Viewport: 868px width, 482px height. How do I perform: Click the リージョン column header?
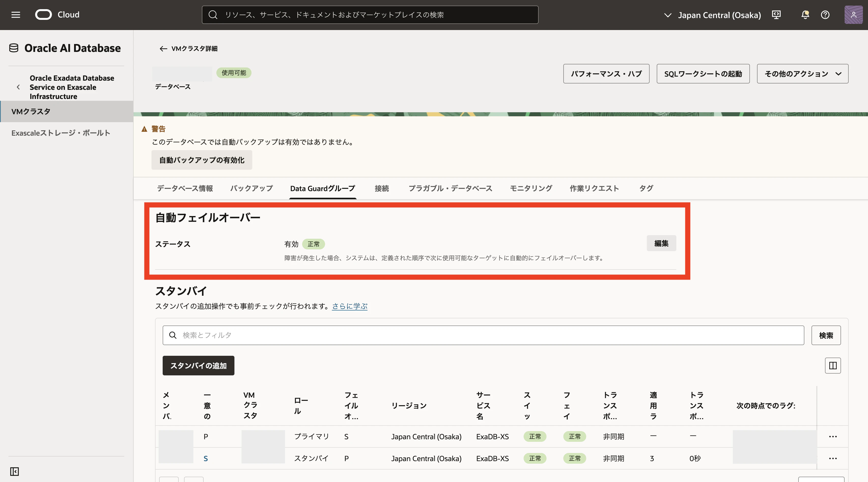[409, 406]
